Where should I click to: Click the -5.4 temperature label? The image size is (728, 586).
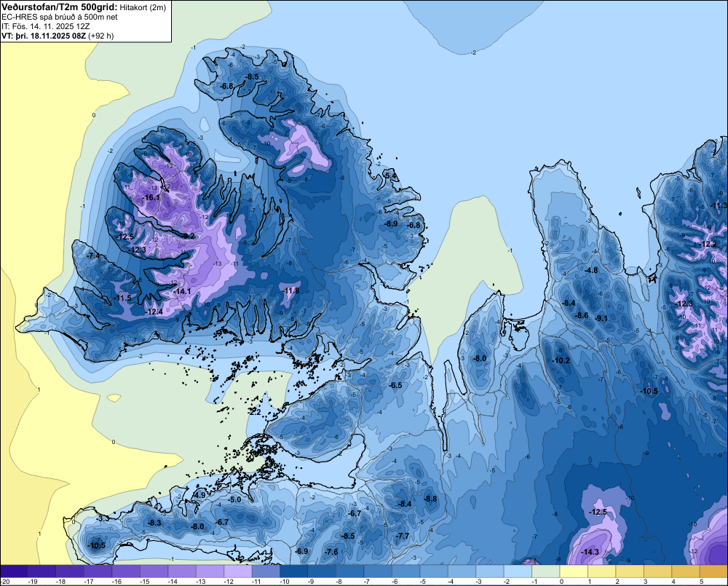click(391, 175)
